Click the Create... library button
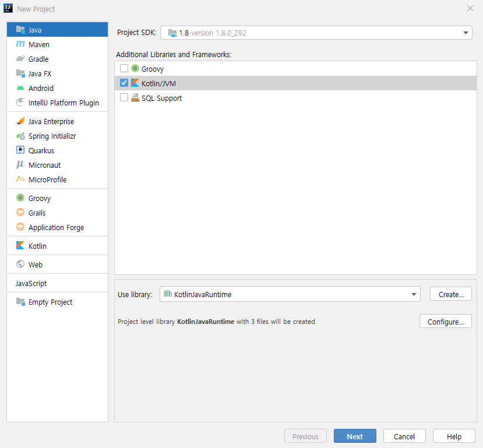 [x=450, y=294]
